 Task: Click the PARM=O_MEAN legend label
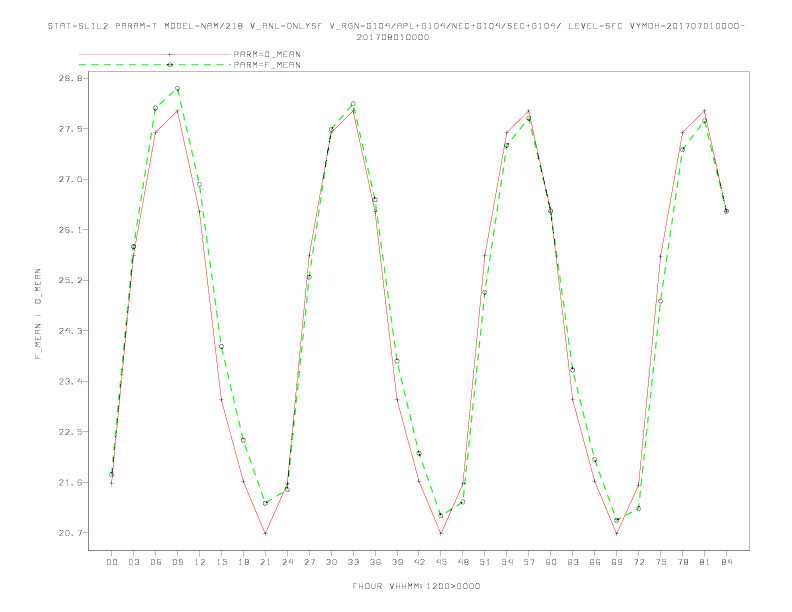pyautogui.click(x=267, y=54)
